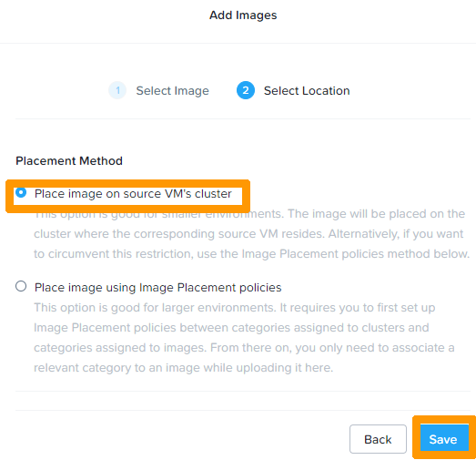
Task: Go back to the previous step
Action: 378,439
